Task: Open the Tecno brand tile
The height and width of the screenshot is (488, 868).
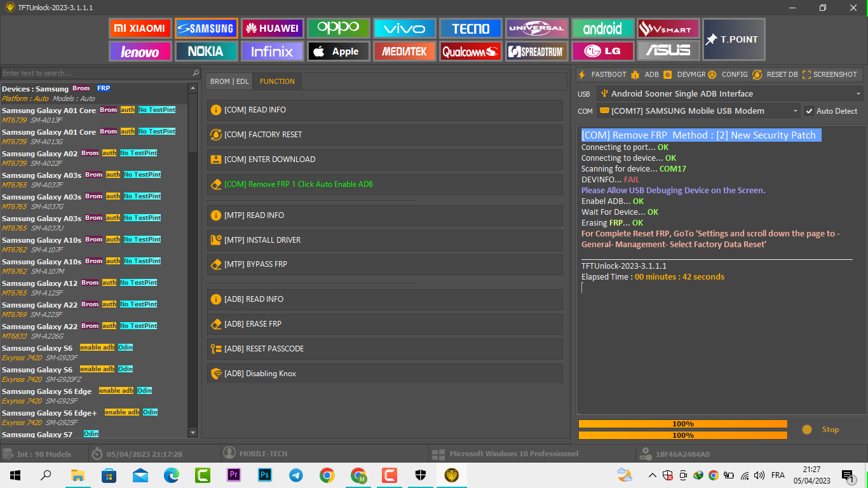Action: click(x=470, y=28)
